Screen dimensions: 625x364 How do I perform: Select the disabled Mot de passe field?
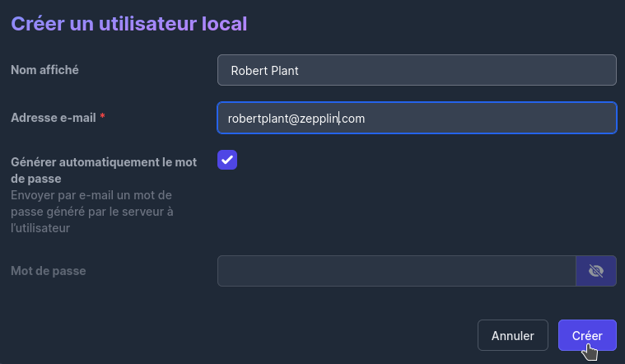coord(397,271)
